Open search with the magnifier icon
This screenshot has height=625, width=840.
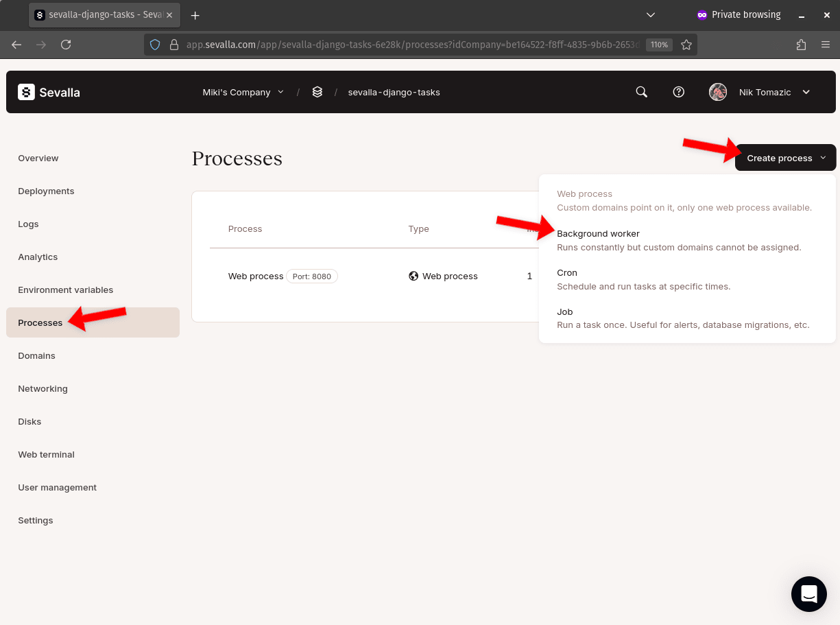tap(641, 92)
